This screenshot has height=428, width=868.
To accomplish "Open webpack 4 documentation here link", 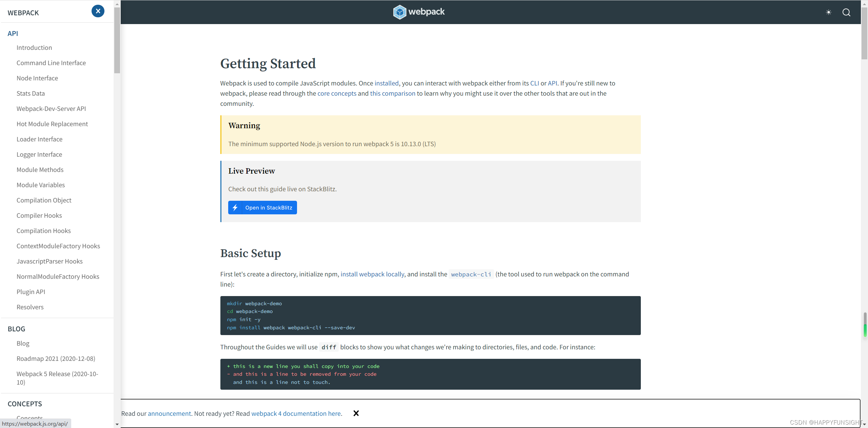I will click(x=296, y=413).
